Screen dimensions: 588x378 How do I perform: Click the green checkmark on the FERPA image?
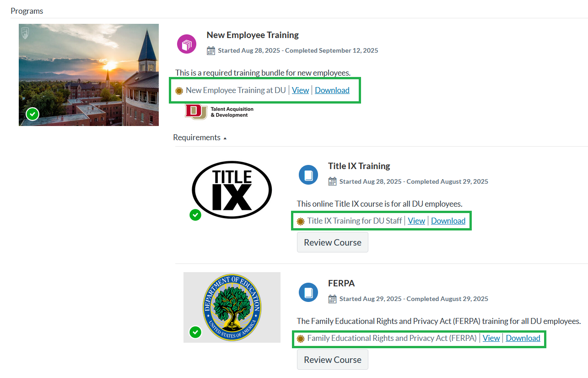click(195, 332)
